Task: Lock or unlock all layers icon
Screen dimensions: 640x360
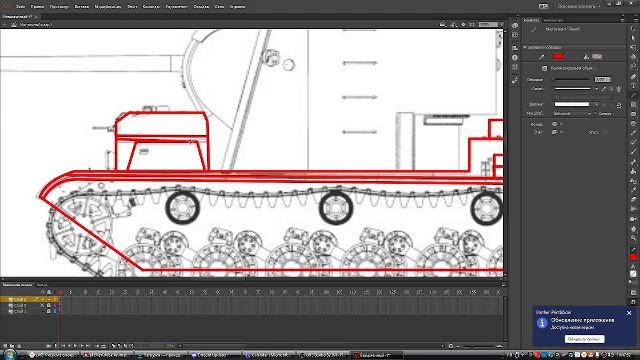Action: 49,292
